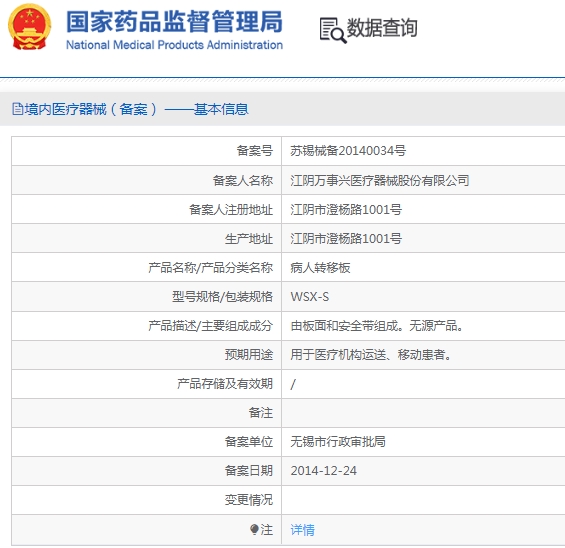565x548 pixels.
Task: Click the 变更情况 label
Action: [x=249, y=500]
